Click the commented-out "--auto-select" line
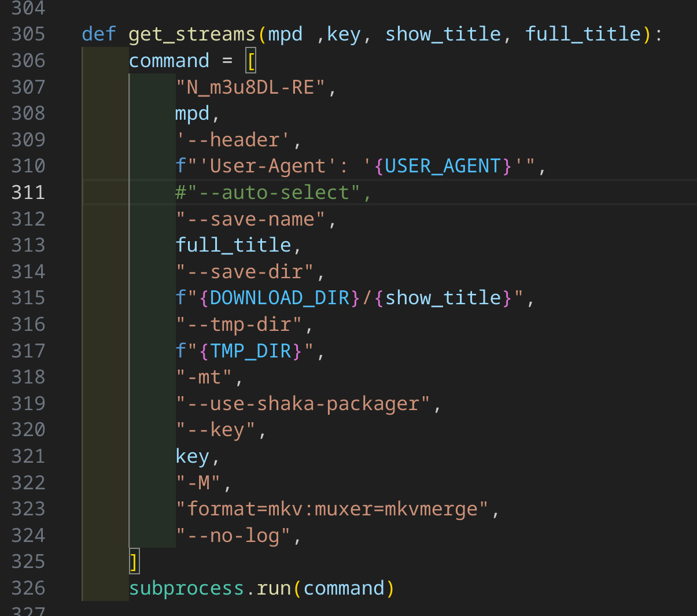Viewport: 697px width, 616px height. pos(274,192)
